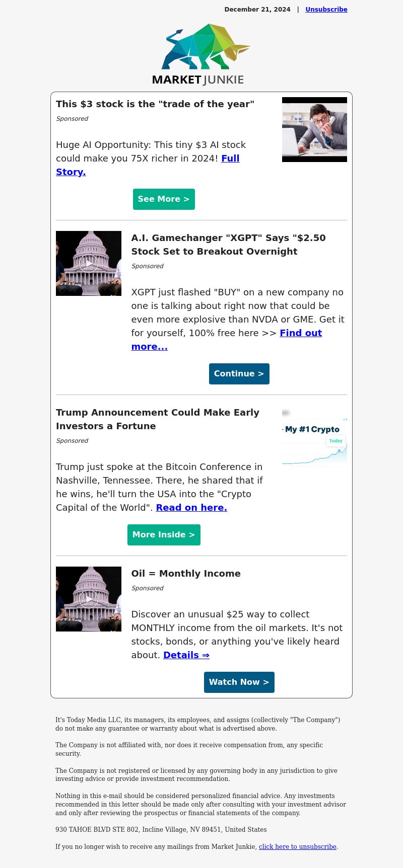Click the More Inside > button

(x=164, y=535)
